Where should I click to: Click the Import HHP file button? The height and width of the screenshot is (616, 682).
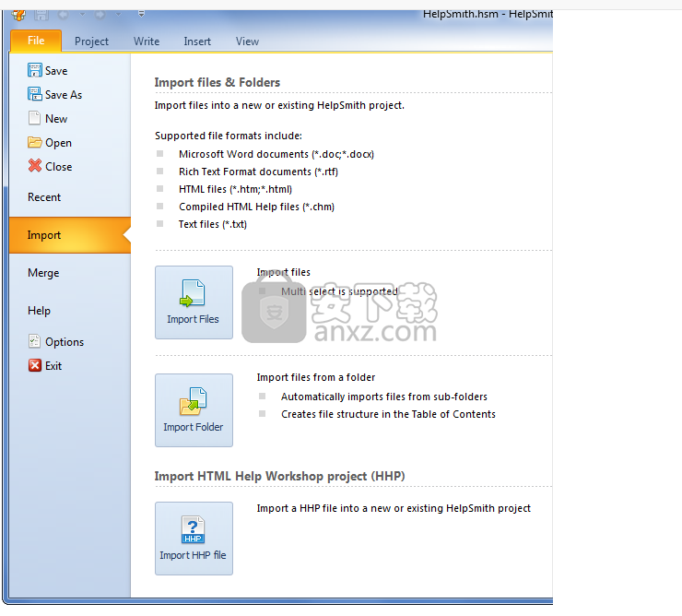194,539
